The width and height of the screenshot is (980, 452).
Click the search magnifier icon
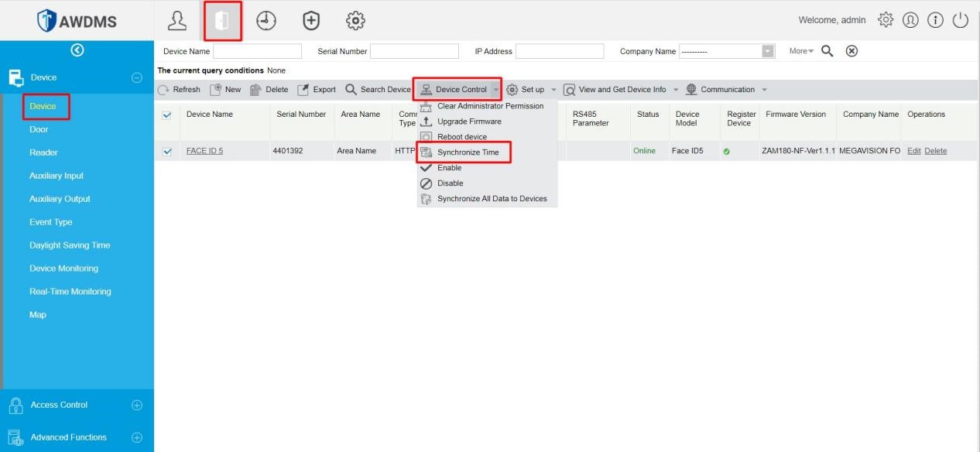point(828,51)
